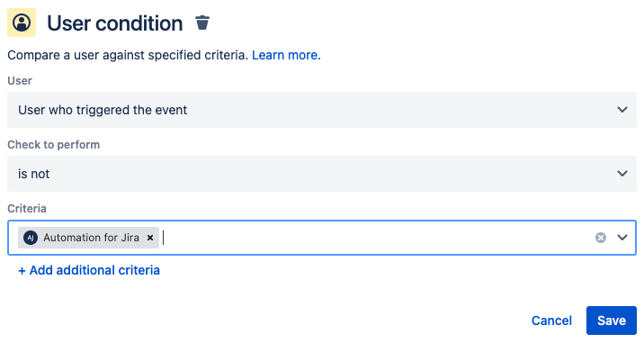This screenshot has width=644, height=343.
Task: Open the Learn more link
Action: [x=286, y=55]
